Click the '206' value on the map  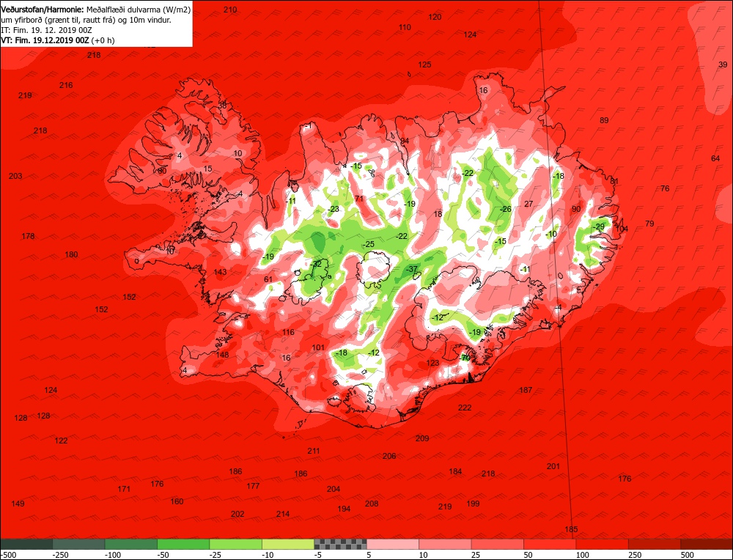point(389,456)
